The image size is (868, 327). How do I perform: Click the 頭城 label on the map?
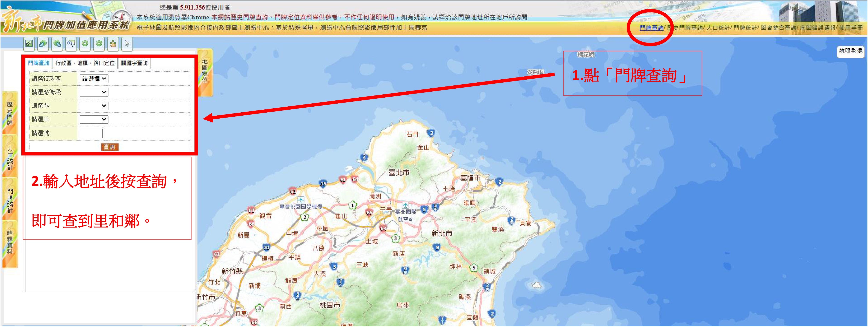[x=490, y=271]
